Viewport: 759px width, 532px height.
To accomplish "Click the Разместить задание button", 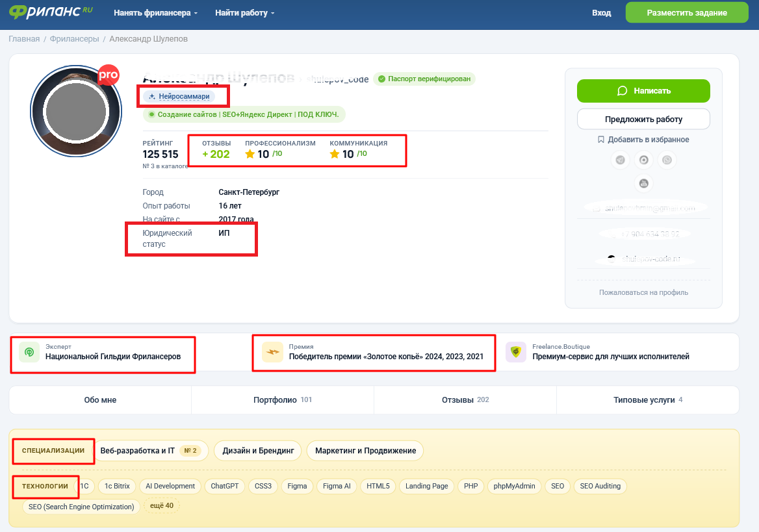I will coord(687,12).
